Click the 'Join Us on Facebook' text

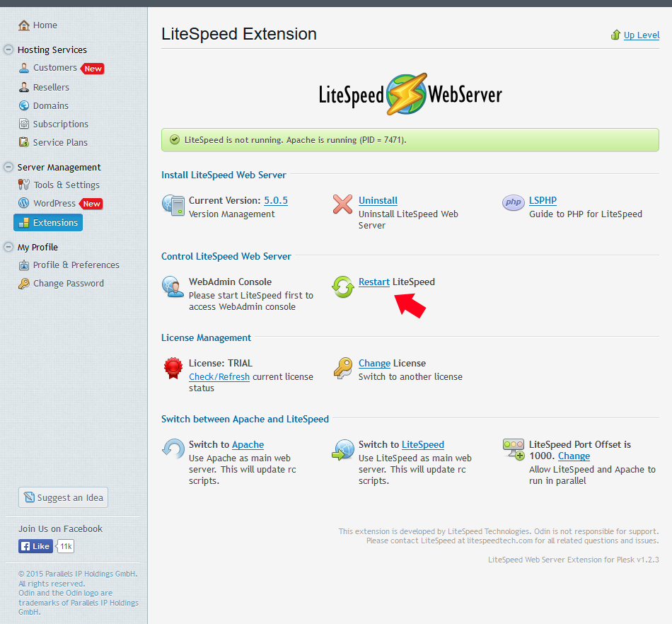click(60, 528)
